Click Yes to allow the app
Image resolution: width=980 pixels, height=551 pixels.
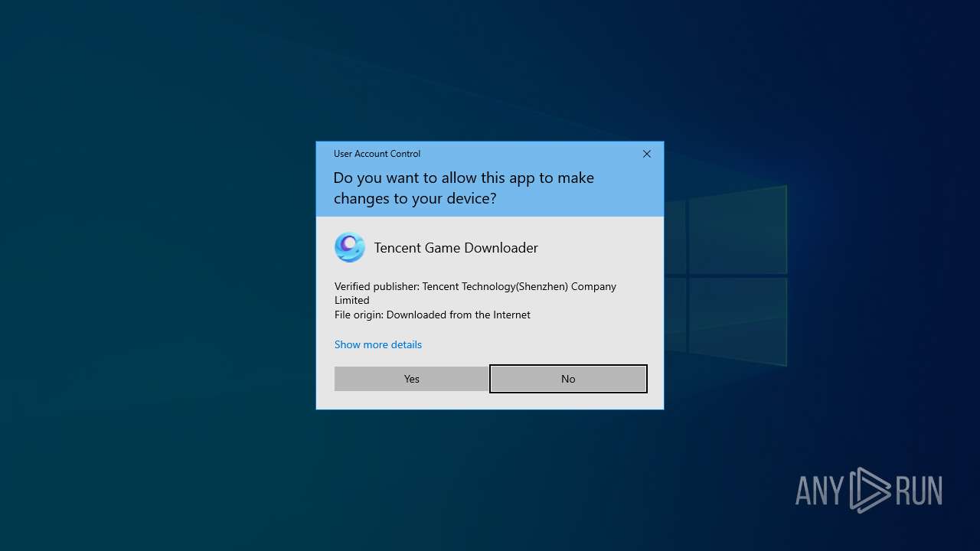[x=412, y=379]
